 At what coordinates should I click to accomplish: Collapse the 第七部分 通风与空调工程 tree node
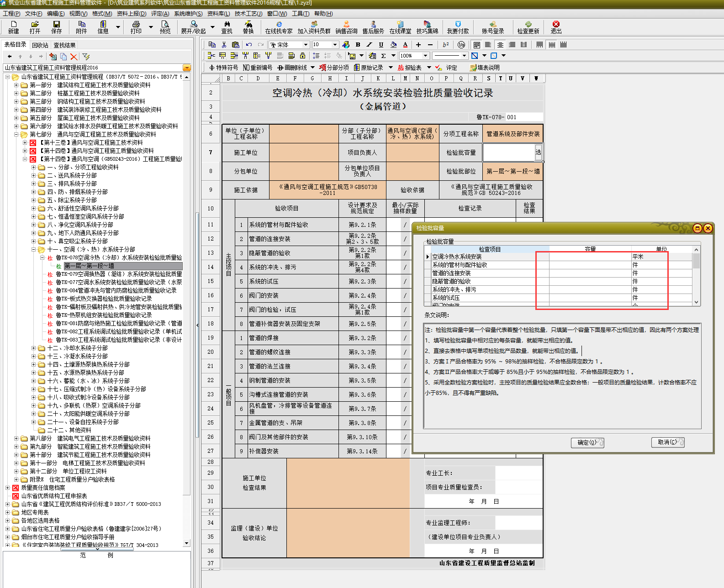16,134
